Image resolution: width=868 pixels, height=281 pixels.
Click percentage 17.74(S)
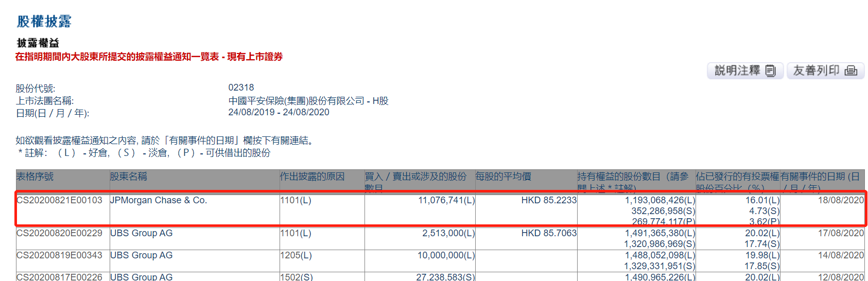click(x=762, y=244)
